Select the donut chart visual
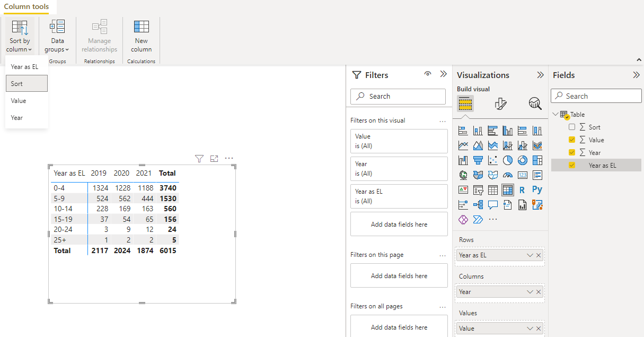Image resolution: width=644 pixels, height=337 pixels. [522, 160]
